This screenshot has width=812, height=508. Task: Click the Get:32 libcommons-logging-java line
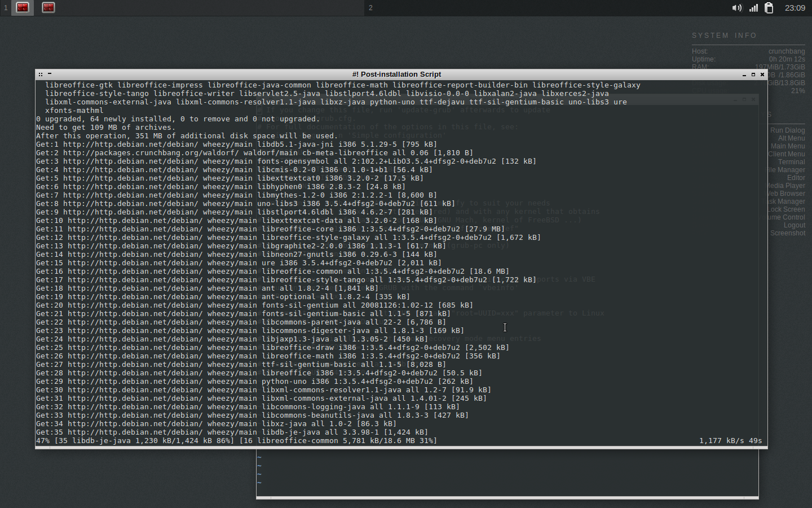pos(248,407)
